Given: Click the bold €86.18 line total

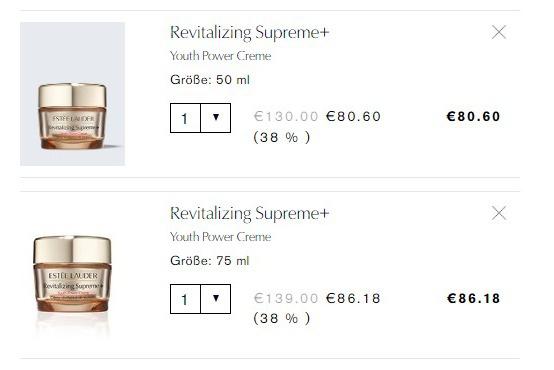Looking at the screenshot, I should [x=473, y=298].
